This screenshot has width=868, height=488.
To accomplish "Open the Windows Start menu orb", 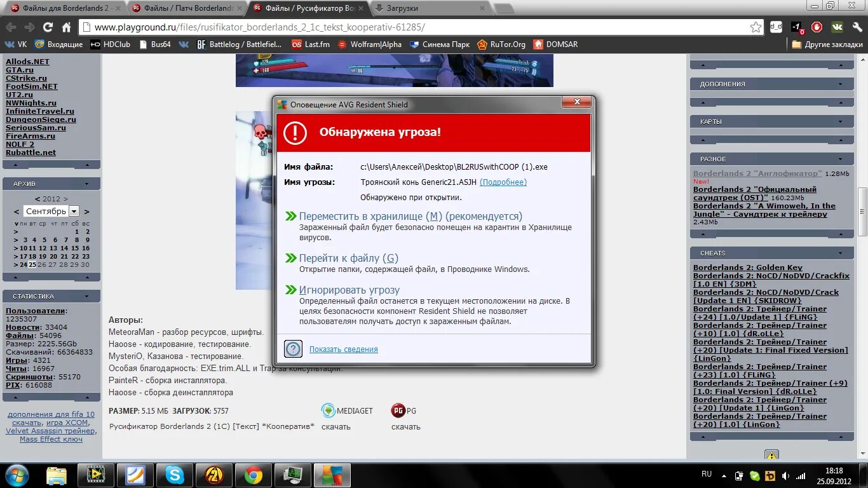I will 17,475.
